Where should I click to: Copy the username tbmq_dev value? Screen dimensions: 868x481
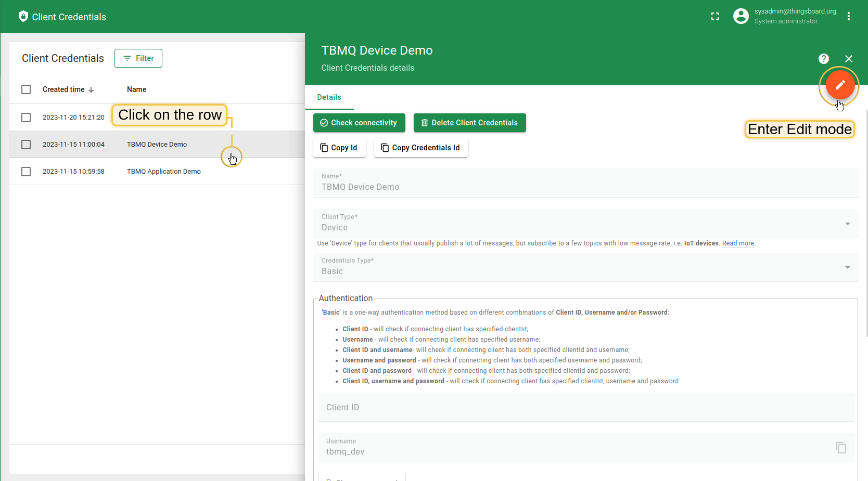point(840,448)
